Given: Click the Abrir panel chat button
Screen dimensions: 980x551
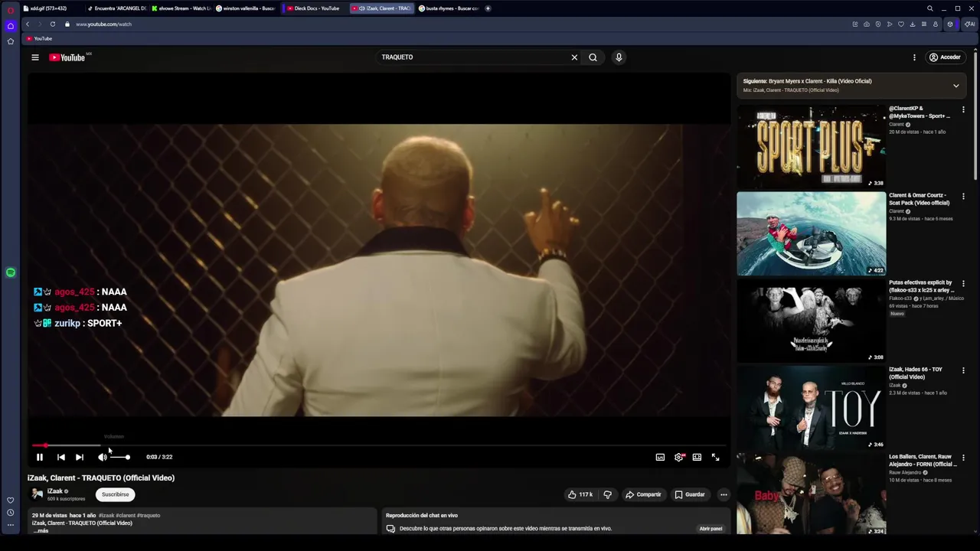Looking at the screenshot, I should pyautogui.click(x=710, y=528).
